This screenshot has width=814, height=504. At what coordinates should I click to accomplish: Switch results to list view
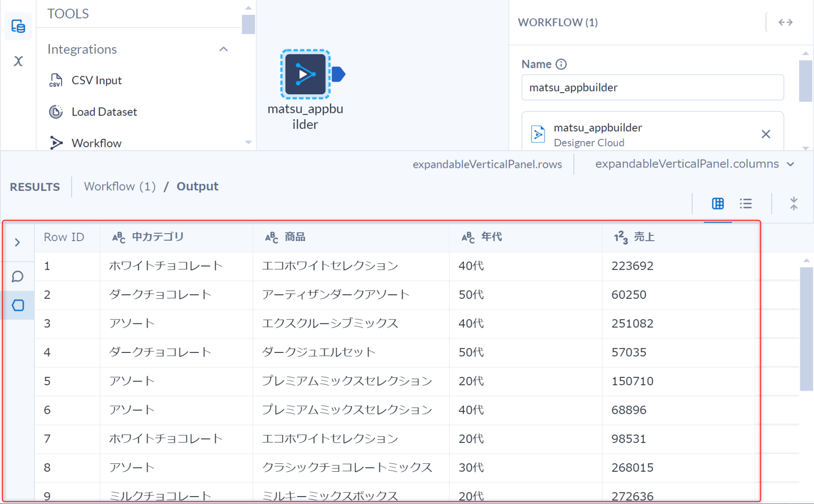(x=745, y=204)
